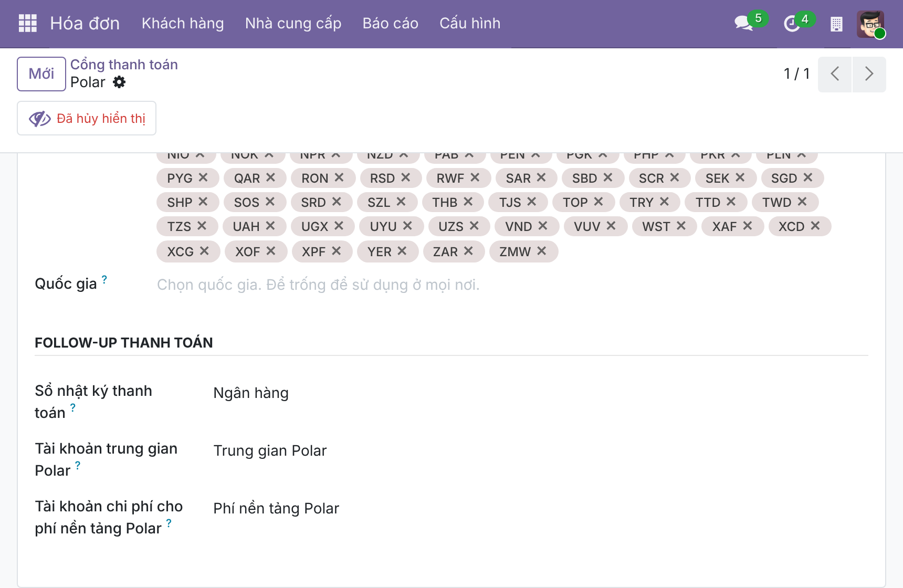Click the Mới button
903x588 pixels.
click(41, 74)
